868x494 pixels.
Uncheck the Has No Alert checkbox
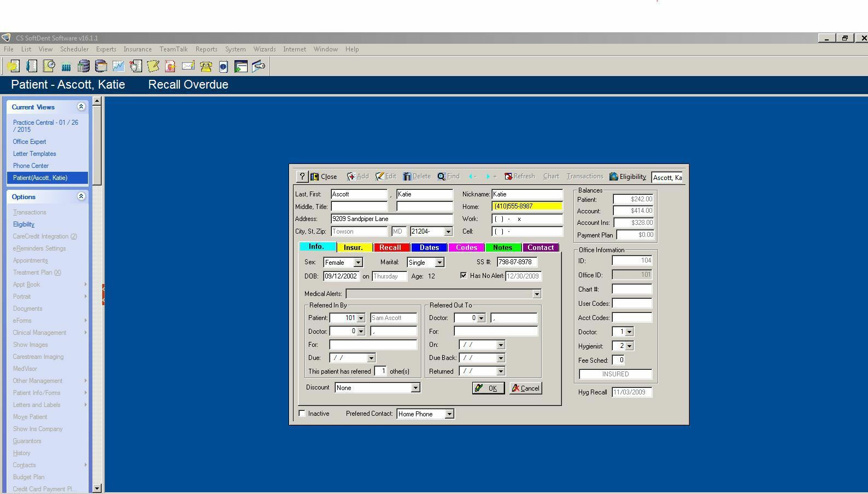(x=464, y=276)
